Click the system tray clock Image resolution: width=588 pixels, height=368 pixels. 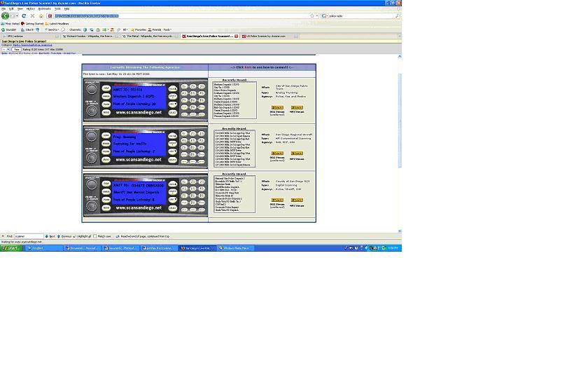tap(393, 248)
